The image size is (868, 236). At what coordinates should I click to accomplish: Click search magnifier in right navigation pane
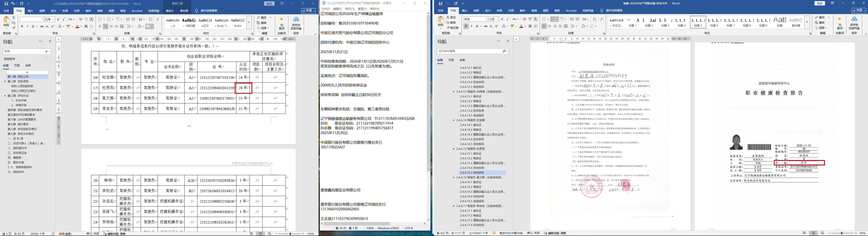click(x=504, y=51)
